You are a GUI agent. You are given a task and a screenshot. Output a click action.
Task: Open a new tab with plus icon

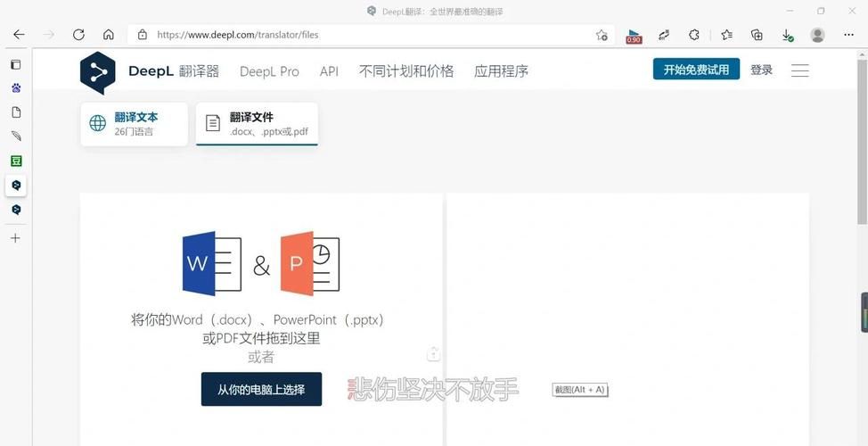[15, 238]
